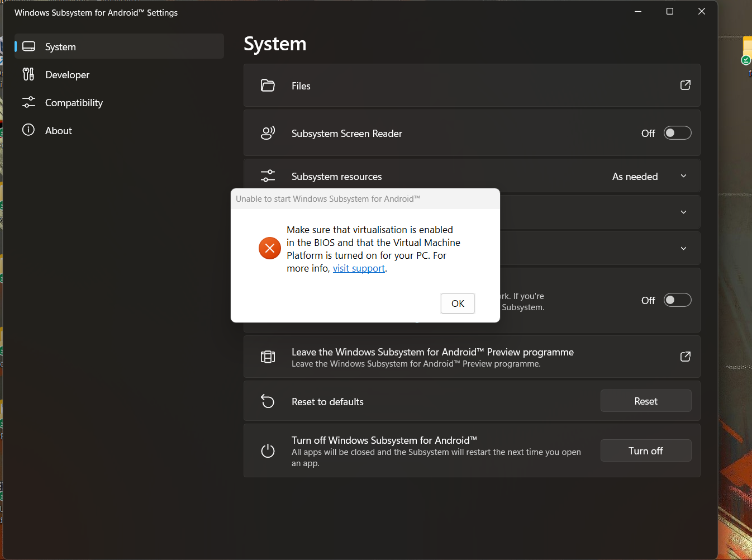
Task: Open the System section in sidebar
Action: coord(119,46)
